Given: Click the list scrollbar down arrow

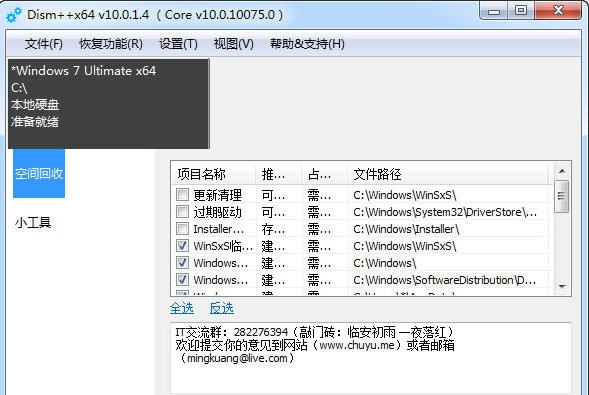Looking at the screenshot, I should [562, 287].
